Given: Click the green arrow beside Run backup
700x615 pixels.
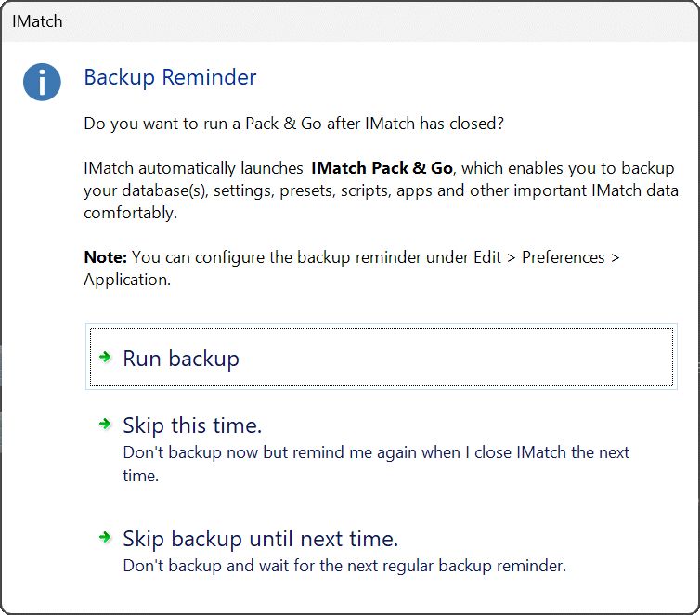Looking at the screenshot, I should click(x=105, y=357).
